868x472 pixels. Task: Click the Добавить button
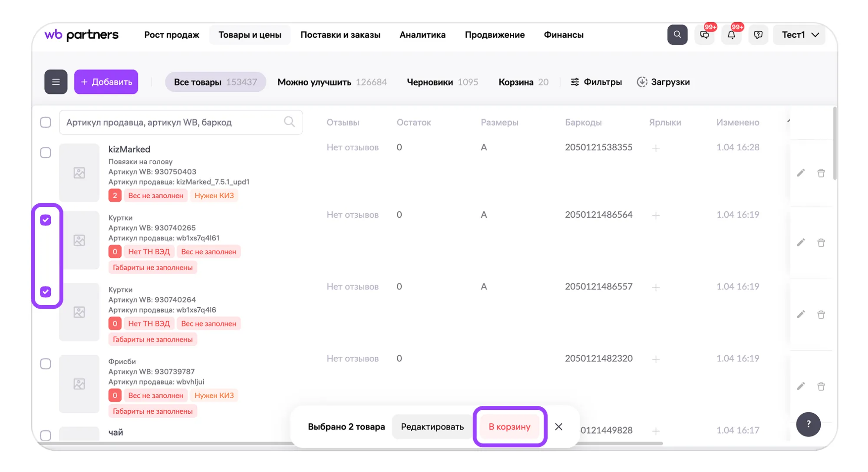[106, 82]
